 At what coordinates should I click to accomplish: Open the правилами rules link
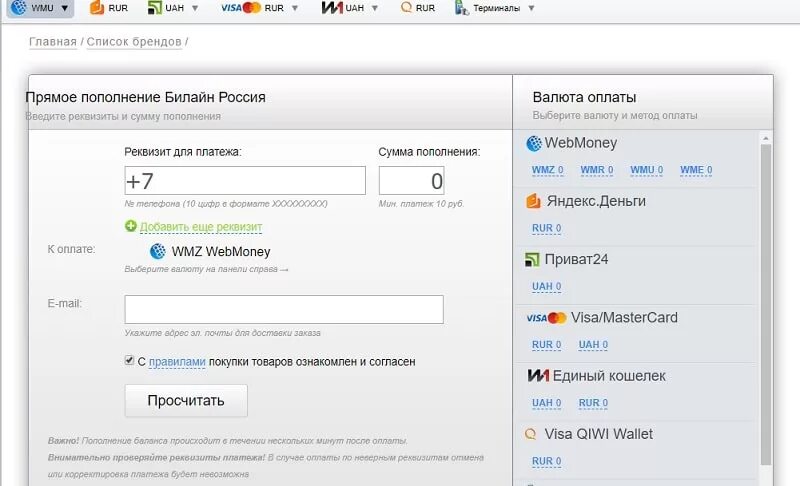coord(177,362)
